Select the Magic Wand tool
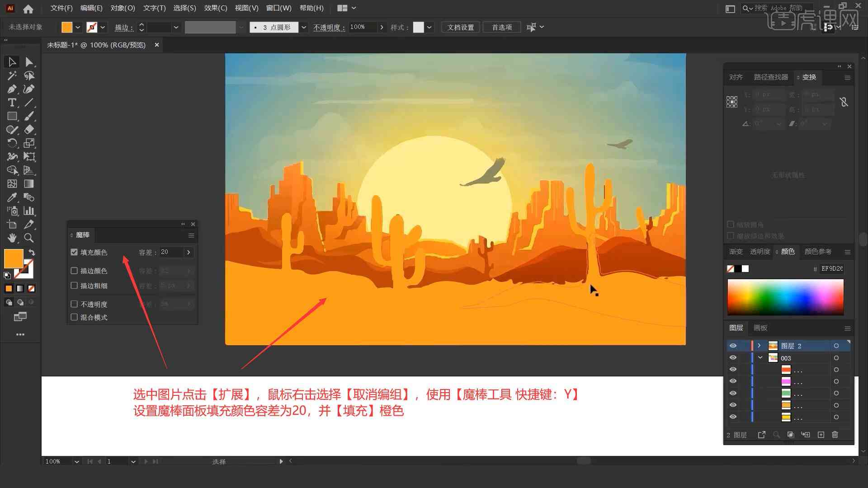The width and height of the screenshot is (868, 488). [x=11, y=75]
